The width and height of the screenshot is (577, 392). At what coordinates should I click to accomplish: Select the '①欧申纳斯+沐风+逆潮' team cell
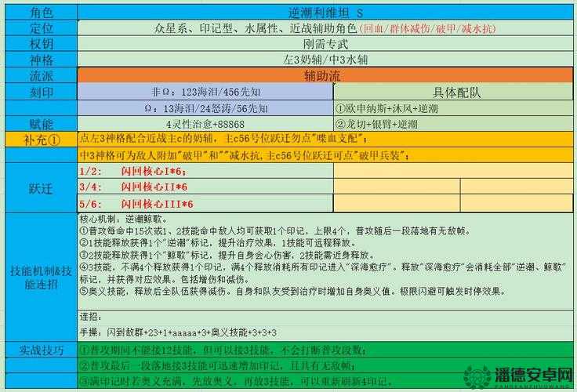click(453, 108)
